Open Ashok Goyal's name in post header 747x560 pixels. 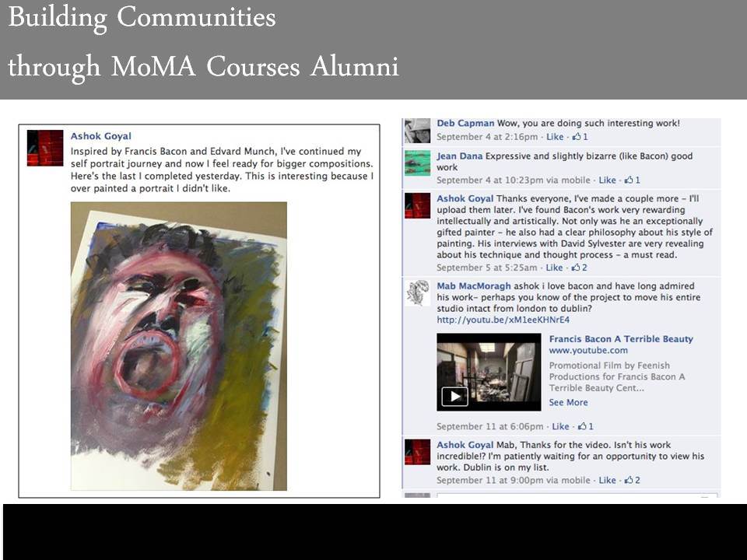(x=101, y=136)
